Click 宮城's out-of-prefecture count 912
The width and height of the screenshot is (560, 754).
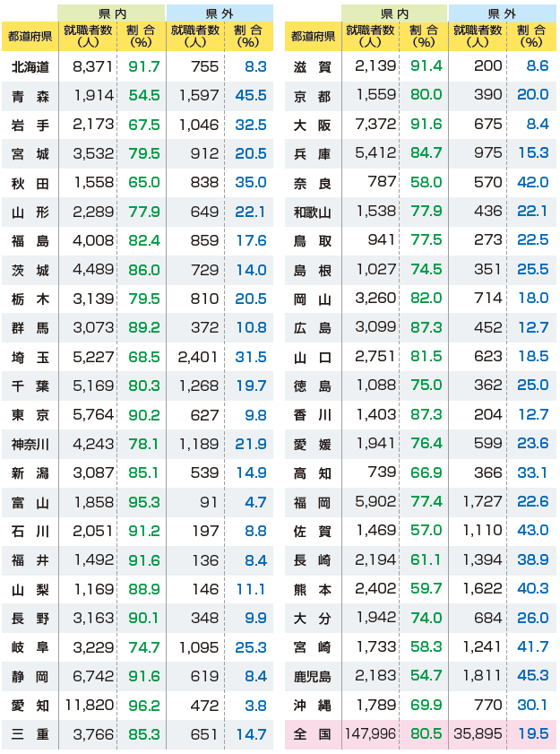tap(204, 154)
